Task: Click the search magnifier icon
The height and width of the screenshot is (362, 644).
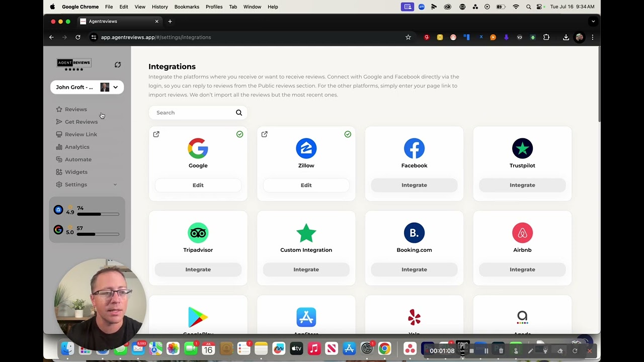Action: click(x=239, y=113)
